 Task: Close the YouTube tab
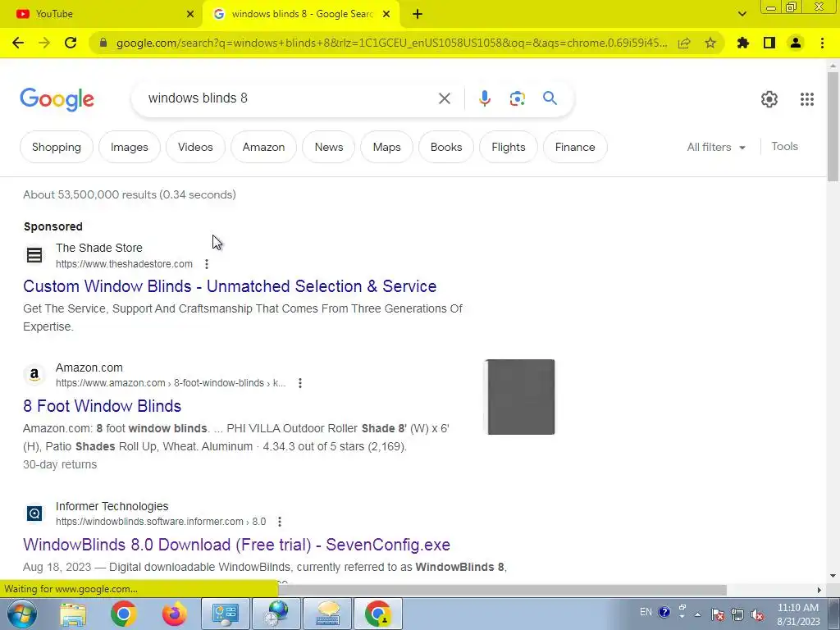190,15
